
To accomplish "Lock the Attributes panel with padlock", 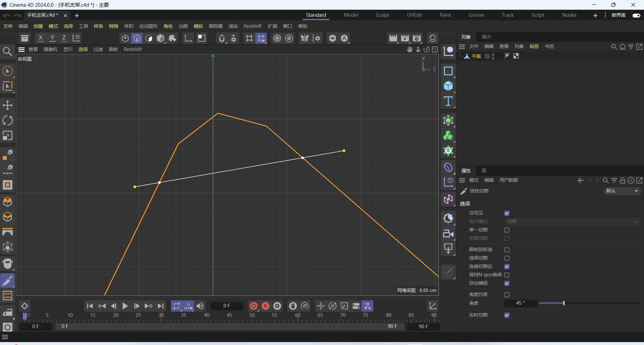I will pos(622,180).
